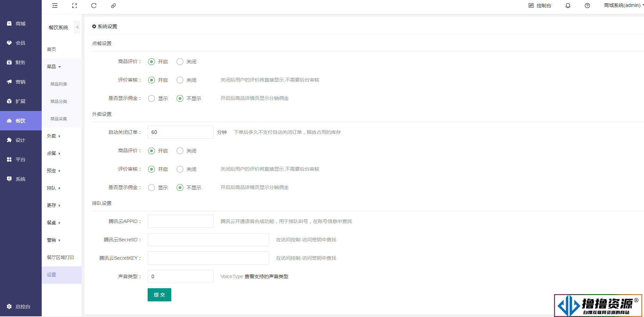Expand the 外卖 submenu
644x317 pixels.
pos(61,136)
